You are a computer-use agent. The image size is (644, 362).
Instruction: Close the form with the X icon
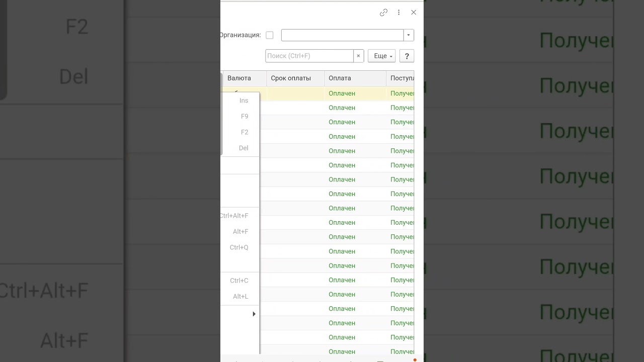414,13
